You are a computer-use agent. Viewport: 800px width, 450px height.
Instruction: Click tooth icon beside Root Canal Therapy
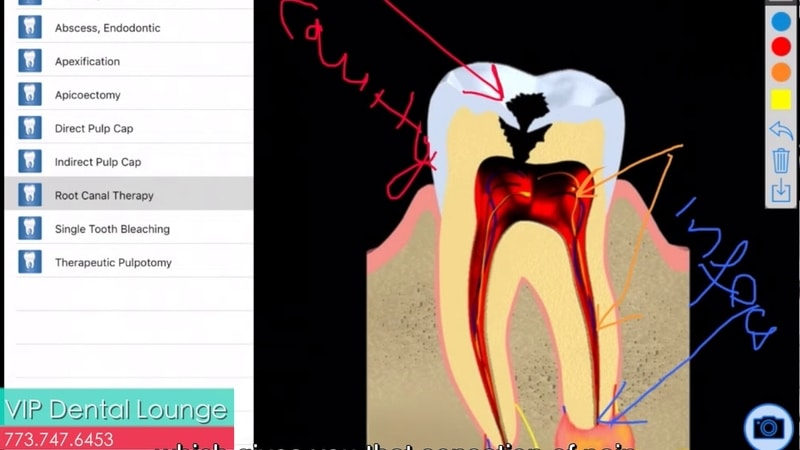point(30,195)
